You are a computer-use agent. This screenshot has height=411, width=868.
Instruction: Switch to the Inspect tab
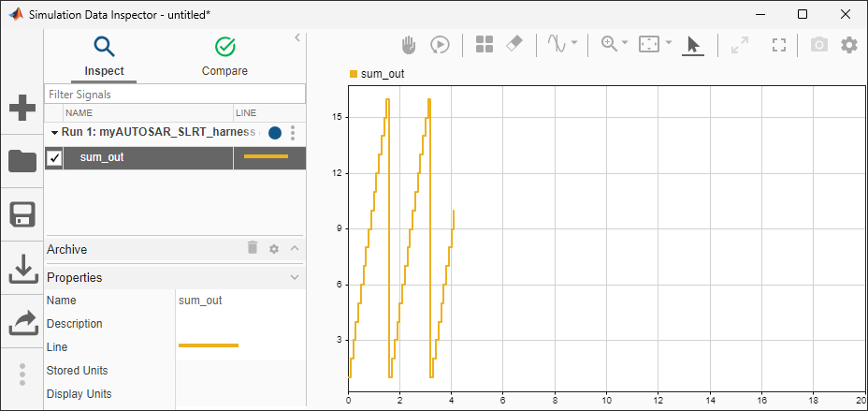[104, 56]
